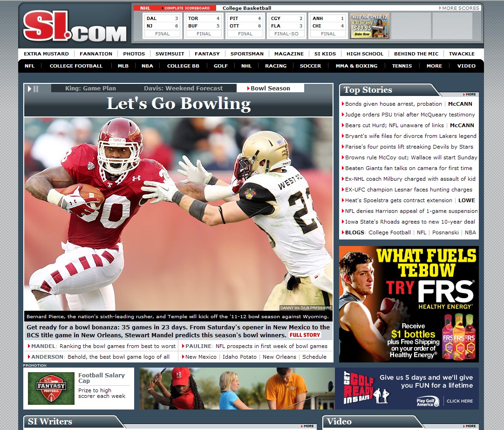Open the Sportsman menu item

pos(247,54)
